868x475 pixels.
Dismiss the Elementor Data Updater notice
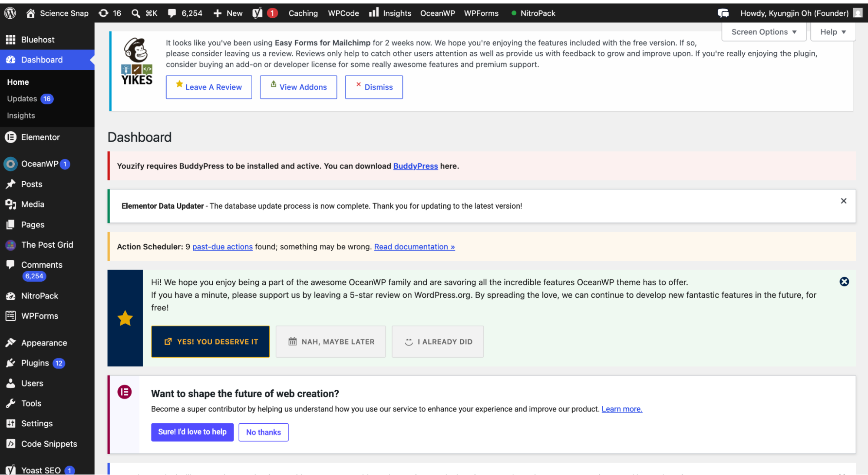[843, 201]
